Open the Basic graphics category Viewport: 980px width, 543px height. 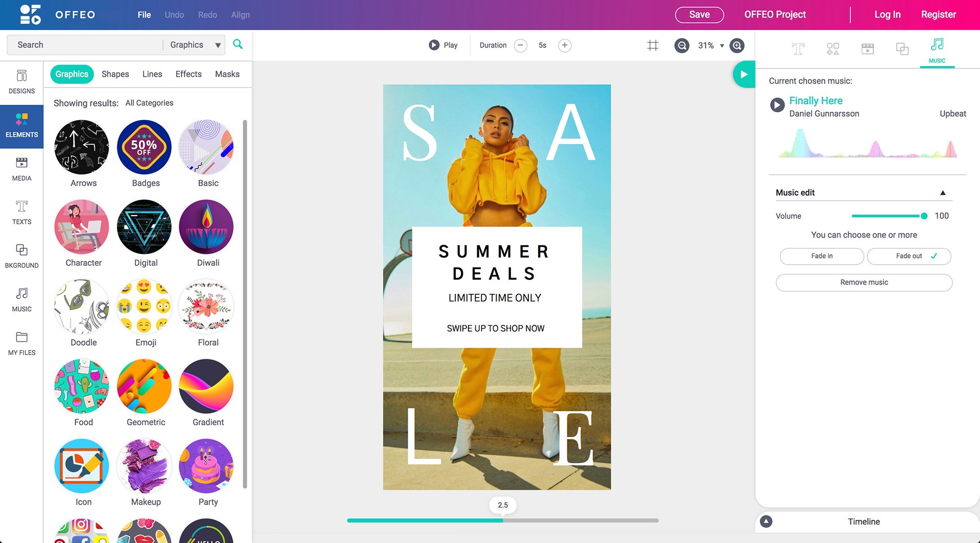click(207, 154)
